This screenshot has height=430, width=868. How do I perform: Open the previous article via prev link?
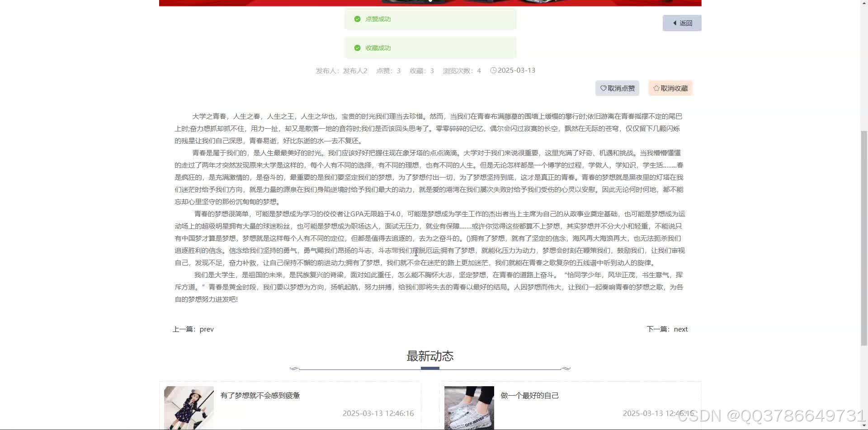(x=207, y=329)
